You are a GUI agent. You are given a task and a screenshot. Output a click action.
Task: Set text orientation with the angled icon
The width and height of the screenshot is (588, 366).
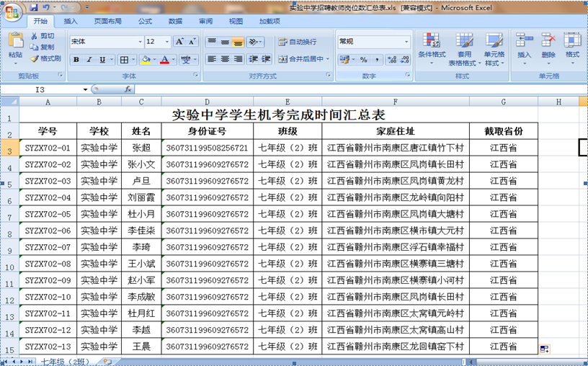(254, 42)
